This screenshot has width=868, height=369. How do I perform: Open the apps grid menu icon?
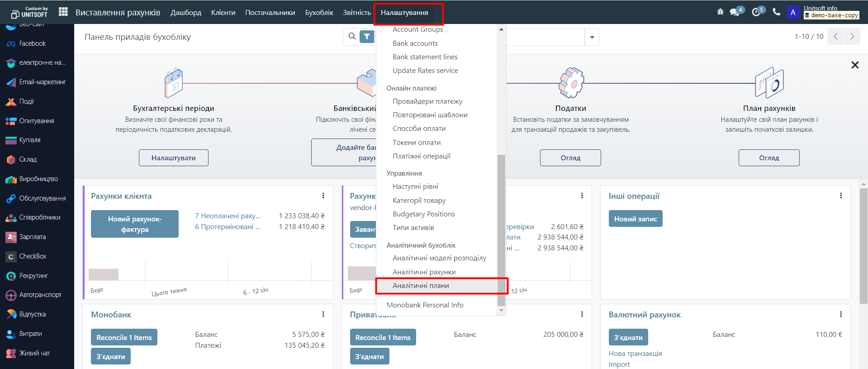pyautogui.click(x=63, y=12)
